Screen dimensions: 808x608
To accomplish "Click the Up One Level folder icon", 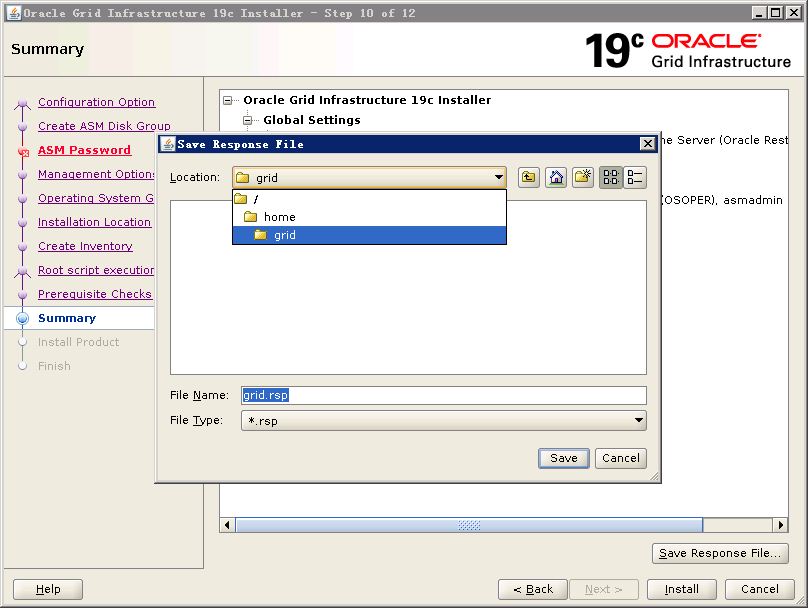I will tap(529, 178).
